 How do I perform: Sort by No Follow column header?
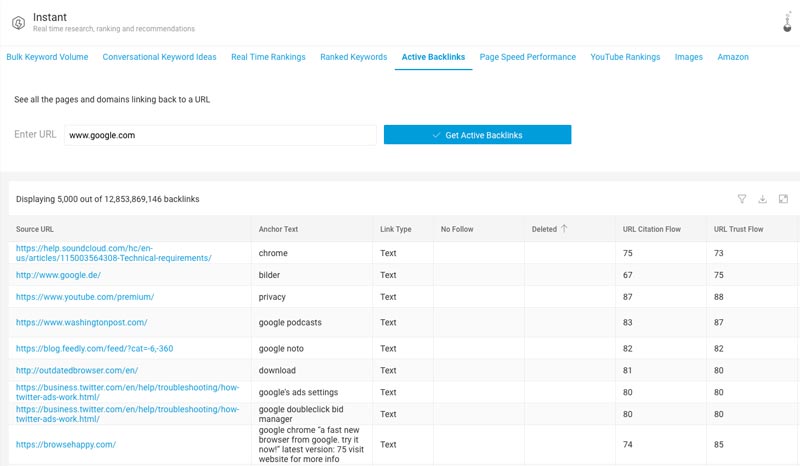click(x=457, y=229)
